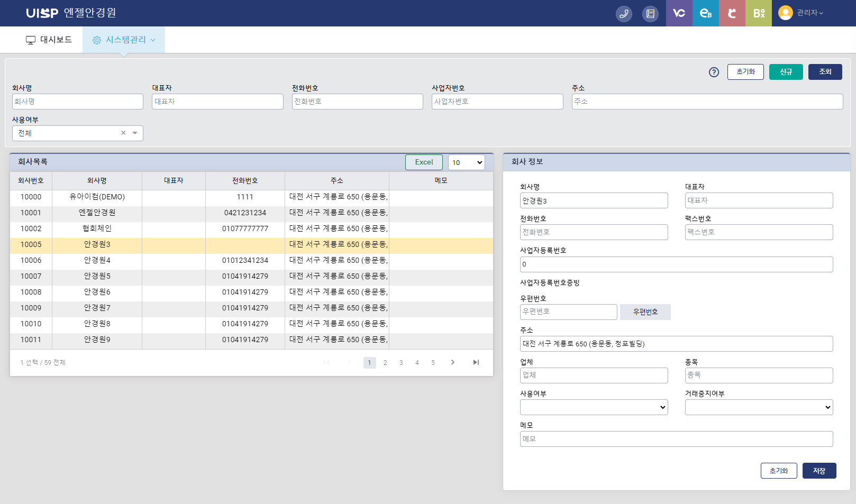Click the 우편번호 input field in 회사 정보
Screen dimensions: 856x504
tap(568, 312)
